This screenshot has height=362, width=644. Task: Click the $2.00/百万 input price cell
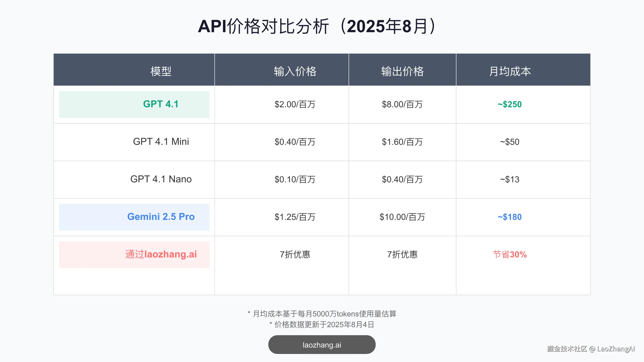(x=295, y=104)
